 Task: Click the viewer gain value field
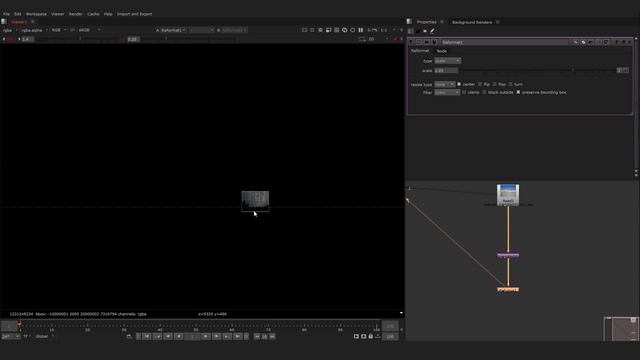point(28,39)
